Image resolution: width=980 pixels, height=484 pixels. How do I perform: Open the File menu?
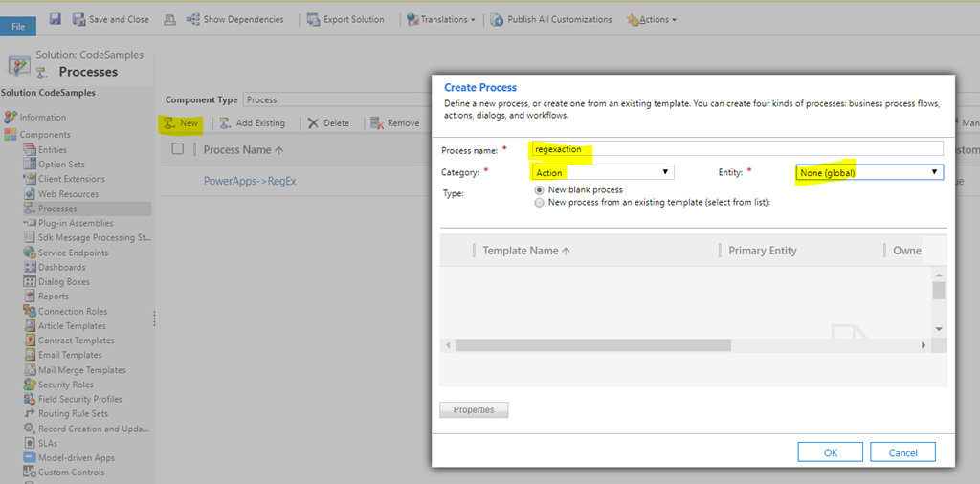point(18,27)
